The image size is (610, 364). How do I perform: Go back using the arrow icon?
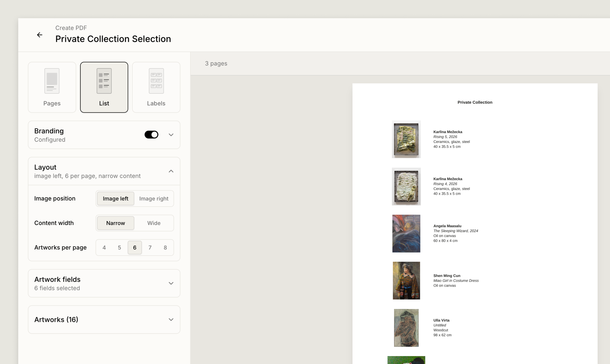coord(40,35)
